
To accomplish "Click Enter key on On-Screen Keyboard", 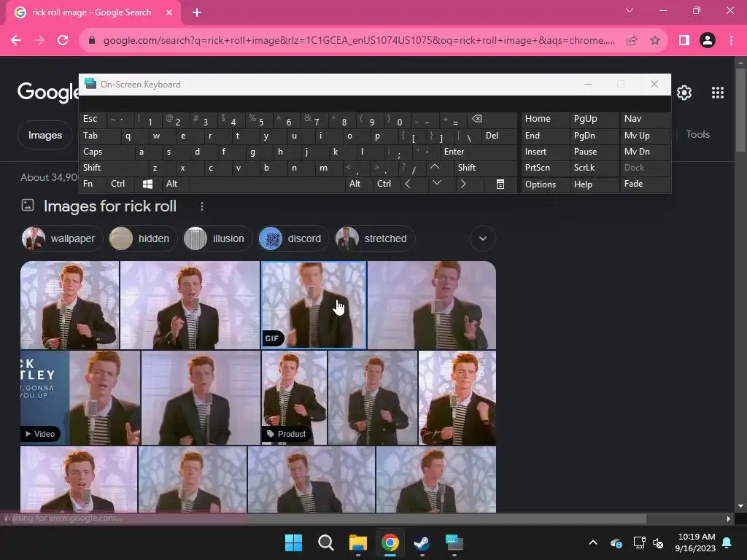I will tap(478, 152).
